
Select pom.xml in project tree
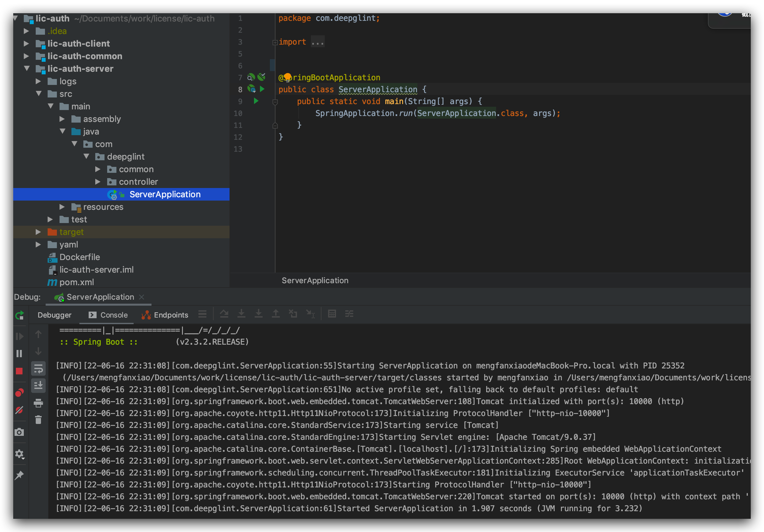(76, 282)
